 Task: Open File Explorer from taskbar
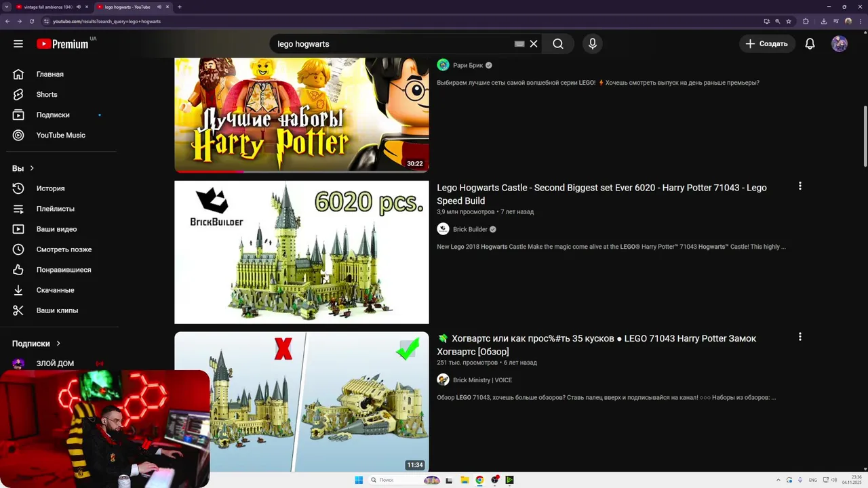(x=465, y=480)
